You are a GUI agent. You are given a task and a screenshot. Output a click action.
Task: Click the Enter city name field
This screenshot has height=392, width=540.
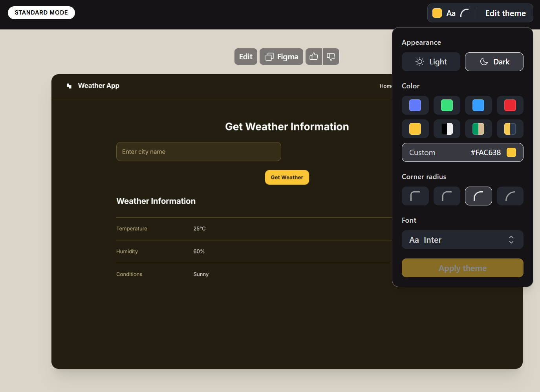199,152
